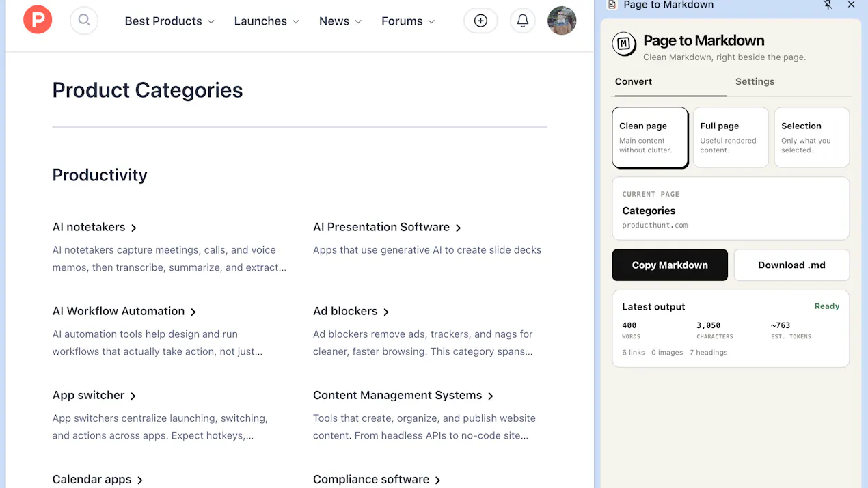Click the AI notetakers description text
The image size is (868, 488).
point(169,259)
